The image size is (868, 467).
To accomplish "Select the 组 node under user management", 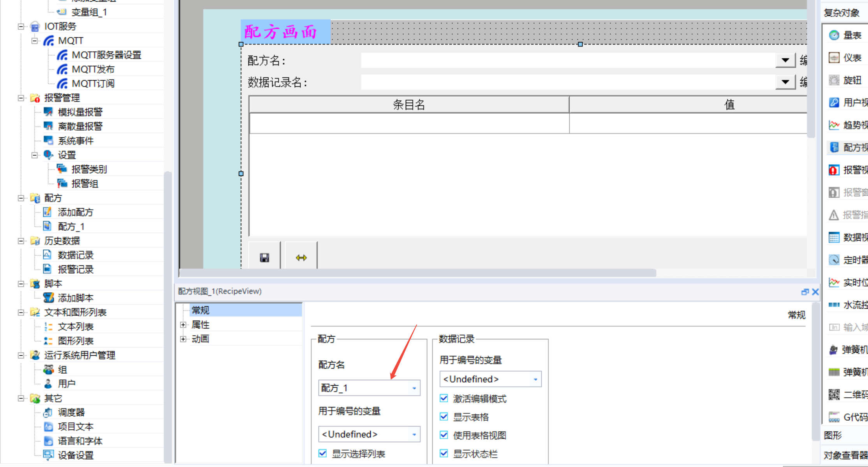I will click(62, 370).
